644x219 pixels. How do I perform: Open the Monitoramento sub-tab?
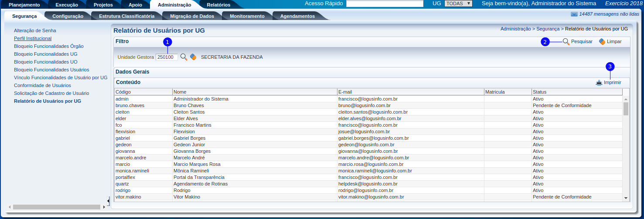pyautogui.click(x=247, y=16)
